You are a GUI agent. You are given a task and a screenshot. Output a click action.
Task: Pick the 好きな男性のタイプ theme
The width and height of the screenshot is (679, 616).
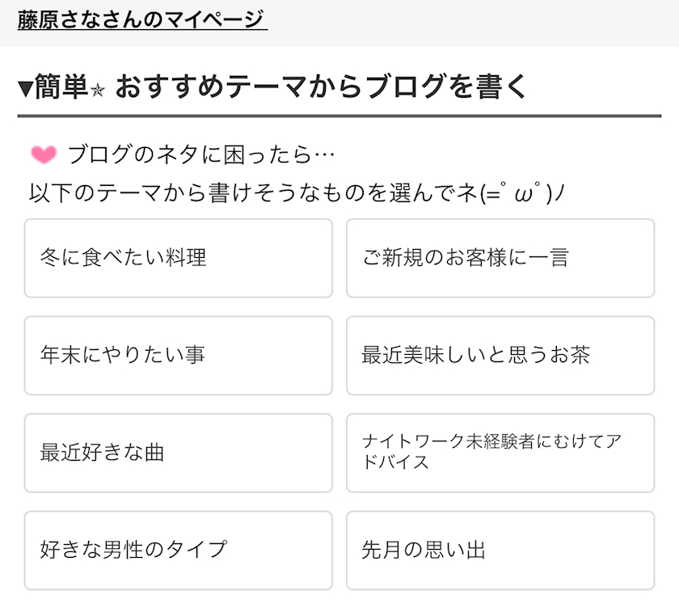point(178,550)
